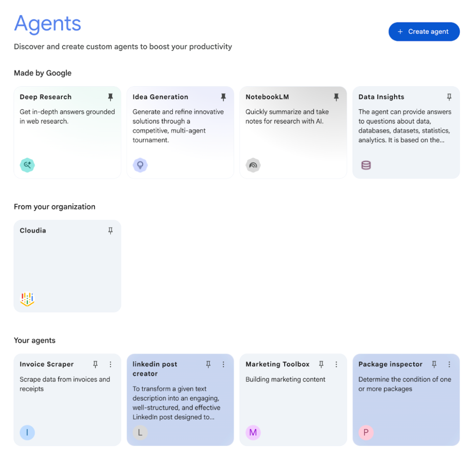Click the Data Insights database icon
The height and width of the screenshot is (463, 476).
coord(366,165)
